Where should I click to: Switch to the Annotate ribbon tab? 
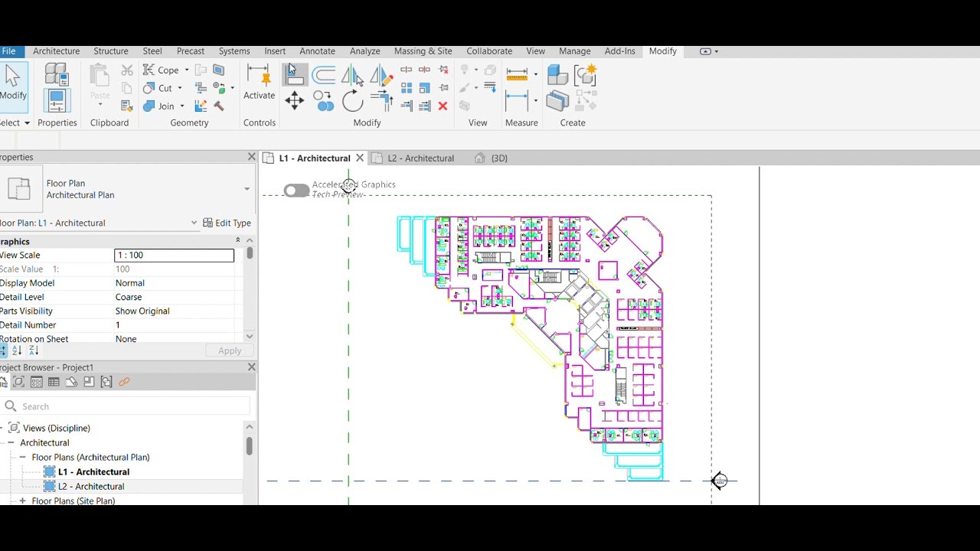click(317, 51)
